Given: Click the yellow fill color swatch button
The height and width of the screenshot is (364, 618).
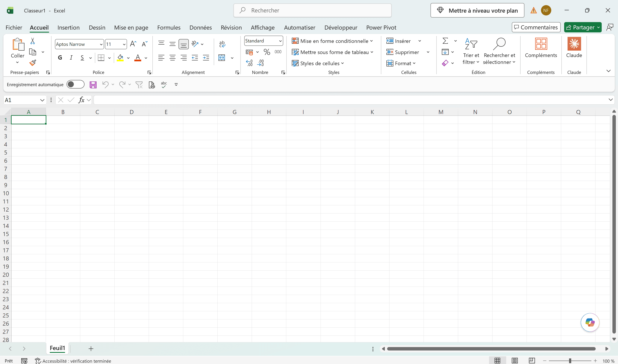Looking at the screenshot, I should click(120, 58).
